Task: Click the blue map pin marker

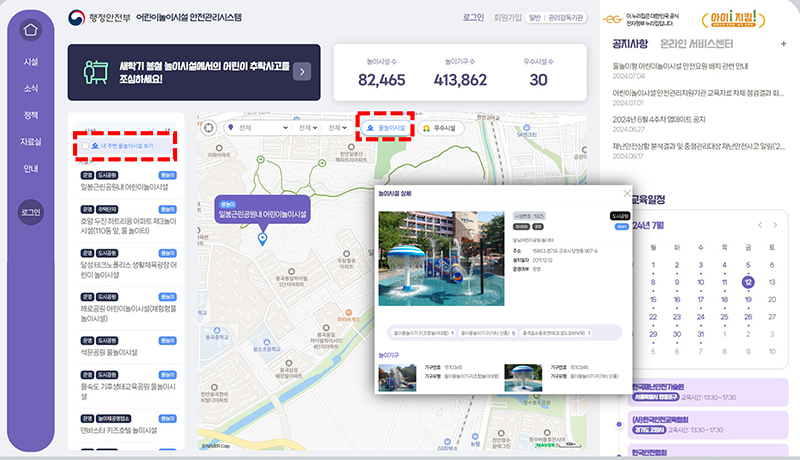Action: coord(262,238)
